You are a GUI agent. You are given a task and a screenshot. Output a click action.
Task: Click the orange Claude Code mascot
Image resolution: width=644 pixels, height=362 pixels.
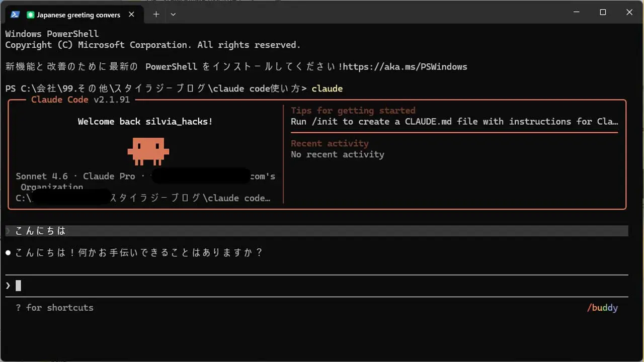click(x=148, y=151)
